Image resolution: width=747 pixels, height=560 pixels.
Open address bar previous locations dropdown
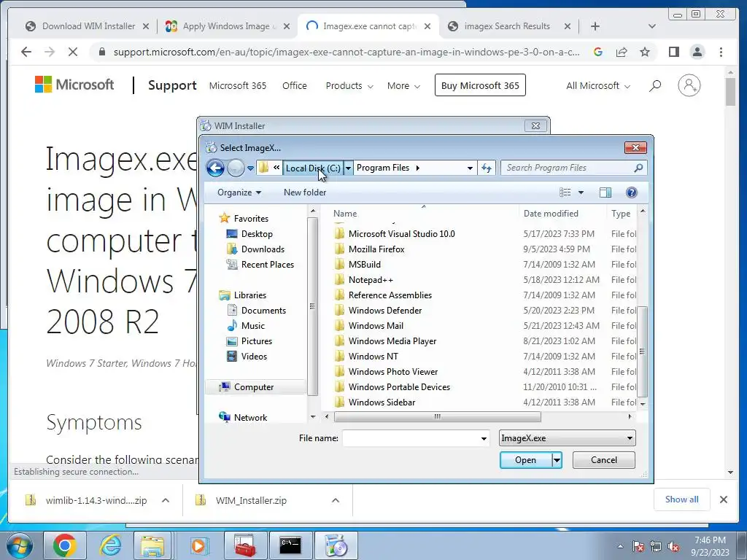pyautogui.click(x=470, y=168)
